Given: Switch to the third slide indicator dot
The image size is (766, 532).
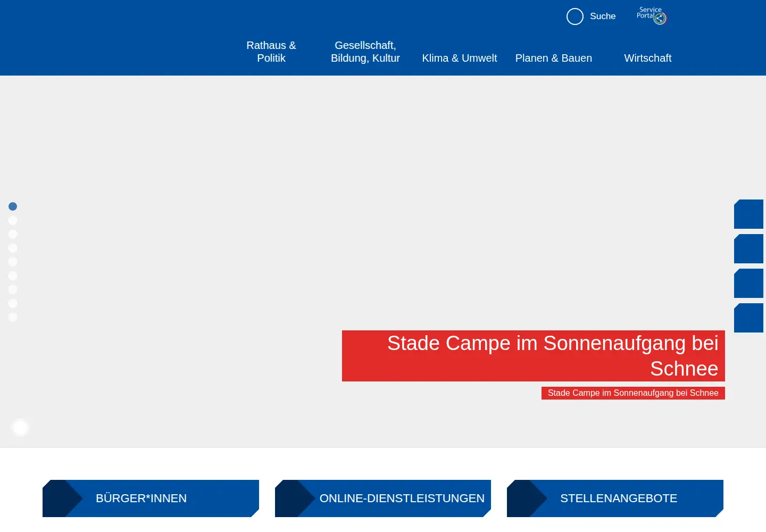Looking at the screenshot, I should 13,234.
